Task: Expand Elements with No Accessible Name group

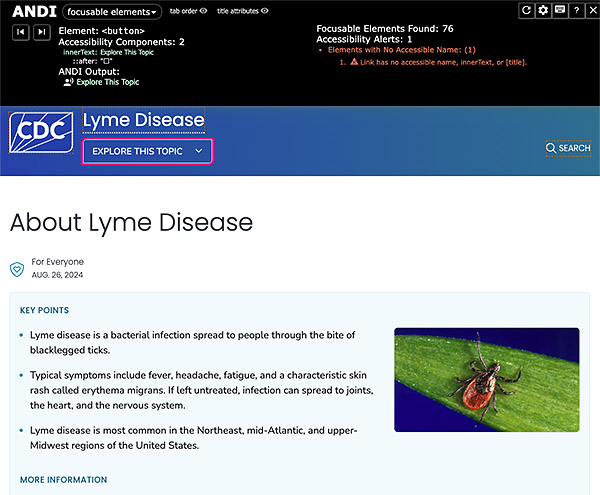Action: [x=400, y=49]
